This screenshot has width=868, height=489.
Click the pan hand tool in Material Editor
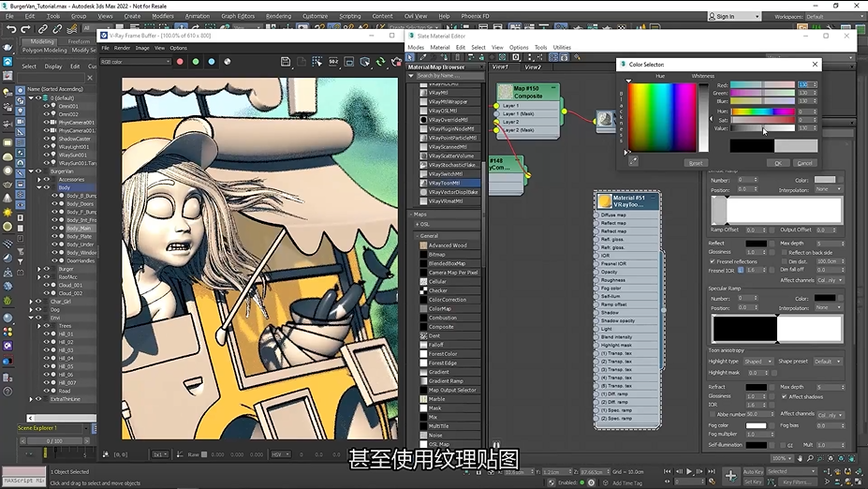pyautogui.click(x=801, y=458)
